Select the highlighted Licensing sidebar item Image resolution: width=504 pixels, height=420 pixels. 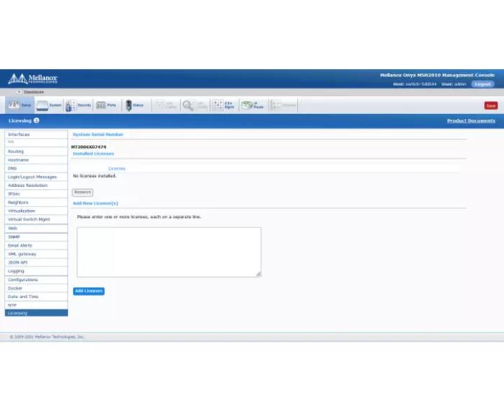[x=36, y=313]
